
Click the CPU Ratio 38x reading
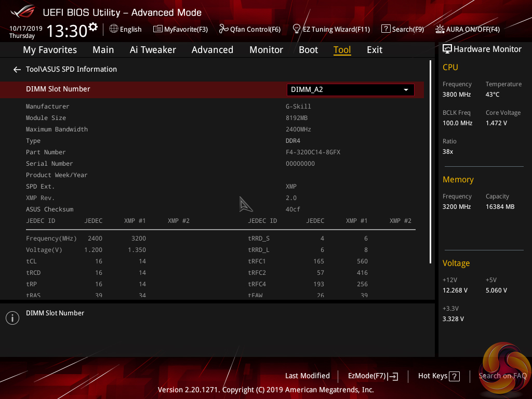coord(447,152)
